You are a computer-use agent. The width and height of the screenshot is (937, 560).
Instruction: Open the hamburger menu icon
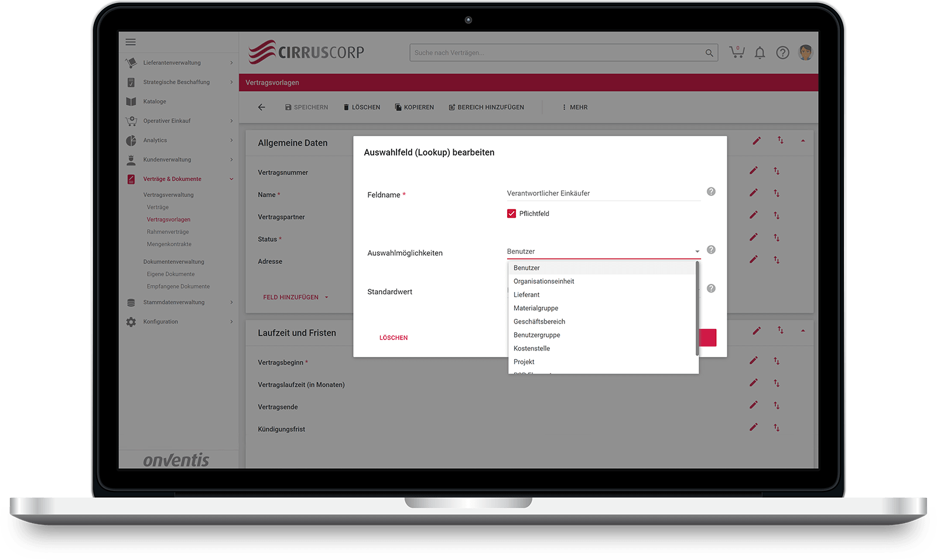[131, 42]
